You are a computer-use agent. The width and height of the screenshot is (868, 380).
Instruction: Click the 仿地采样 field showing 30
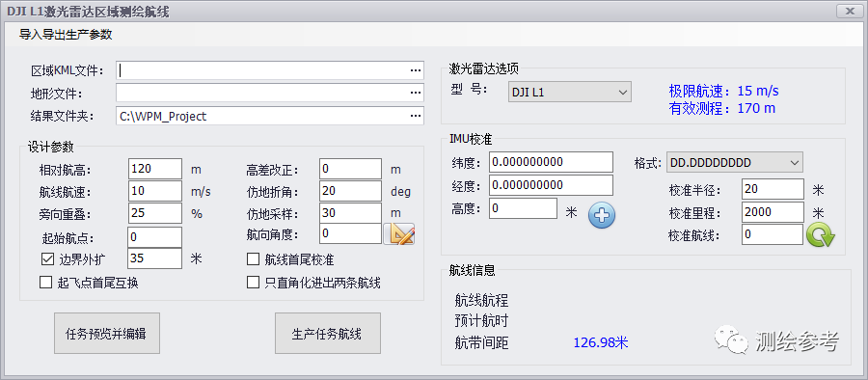pos(351,213)
